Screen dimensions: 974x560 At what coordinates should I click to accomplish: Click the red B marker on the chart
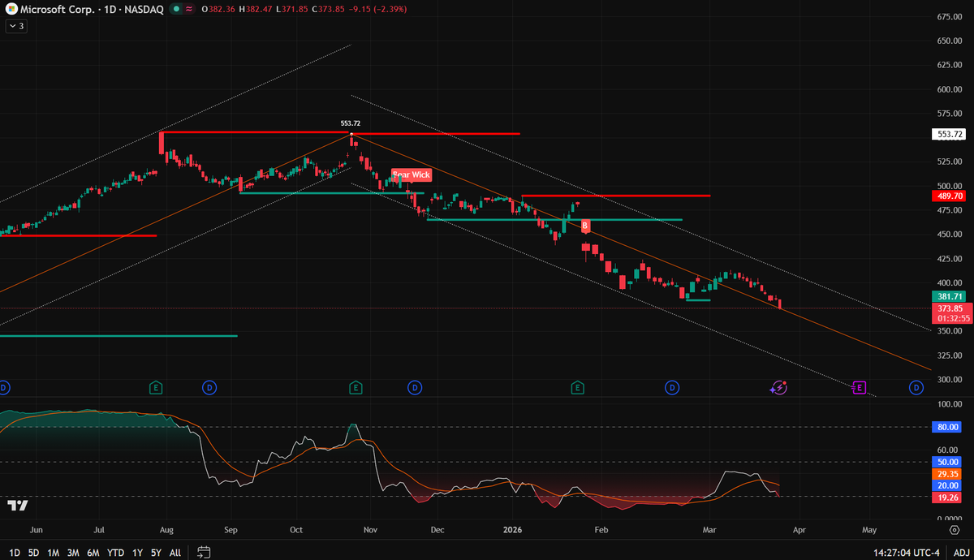click(585, 226)
